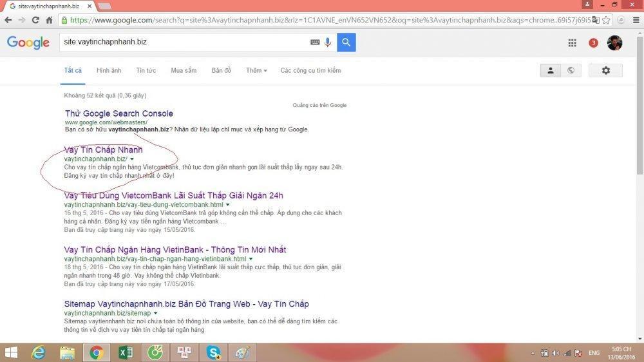Open dropdown arrow beside vay-tin-chap-ngan-hang-vietinbank.html
This screenshot has width=644, height=362.
[251, 259]
